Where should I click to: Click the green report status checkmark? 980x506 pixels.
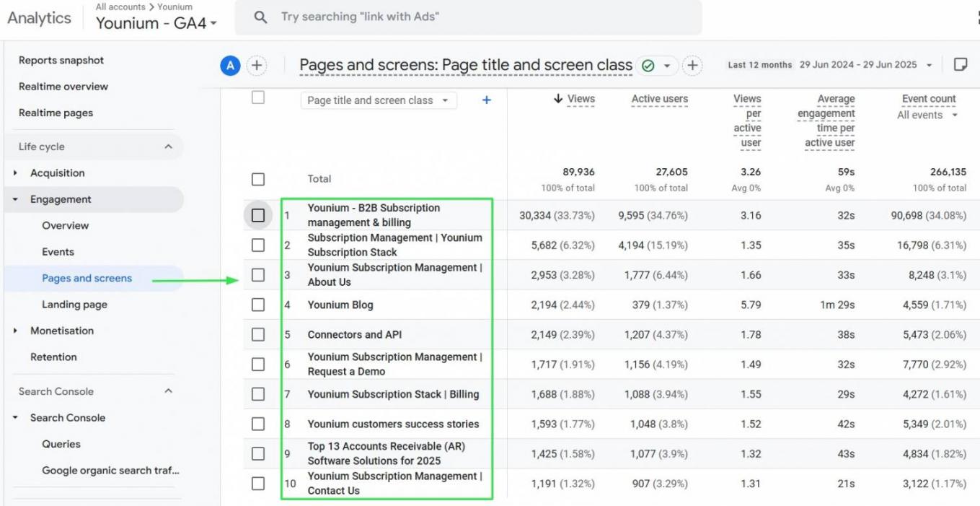click(x=648, y=66)
